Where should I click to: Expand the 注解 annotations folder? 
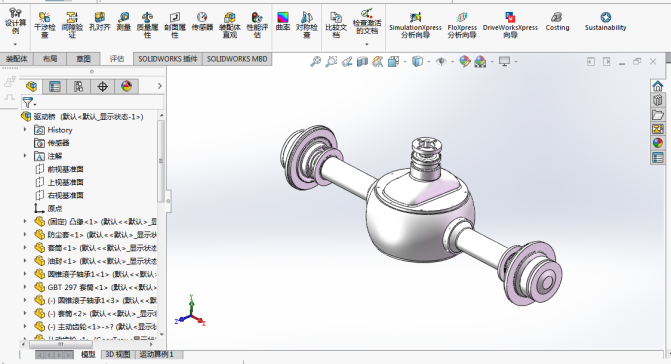click(x=25, y=156)
